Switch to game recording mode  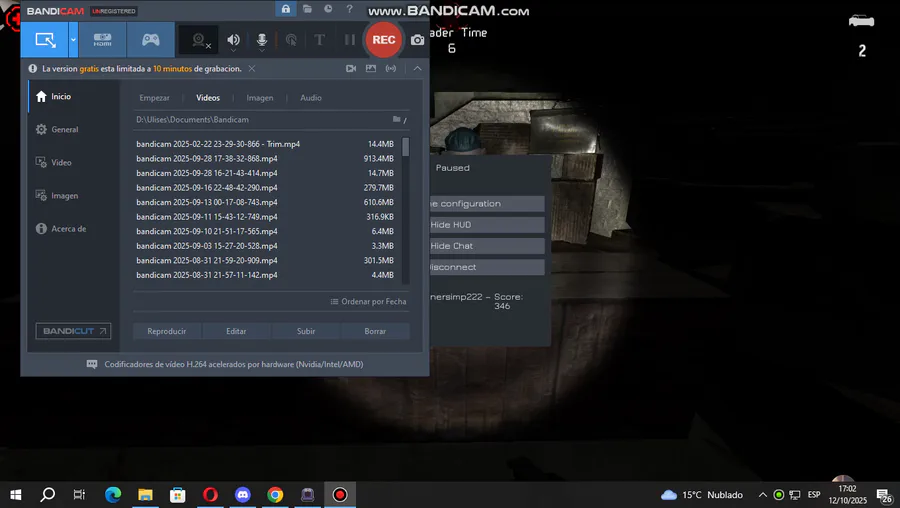(150, 40)
